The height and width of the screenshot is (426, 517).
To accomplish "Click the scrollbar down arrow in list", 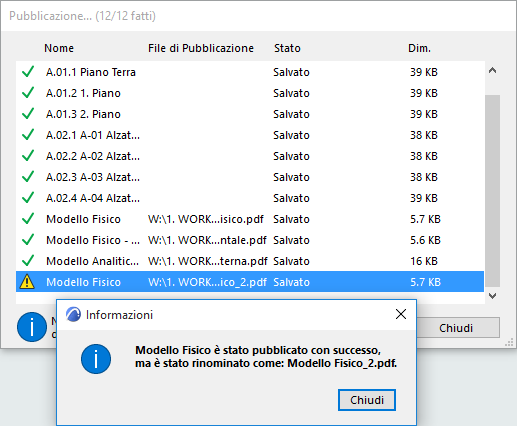I will (x=492, y=295).
